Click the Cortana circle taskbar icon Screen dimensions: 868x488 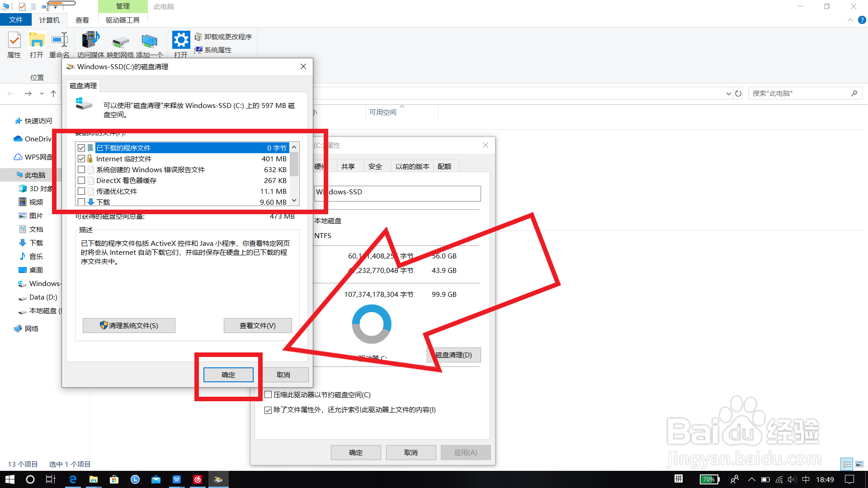pos(30,479)
